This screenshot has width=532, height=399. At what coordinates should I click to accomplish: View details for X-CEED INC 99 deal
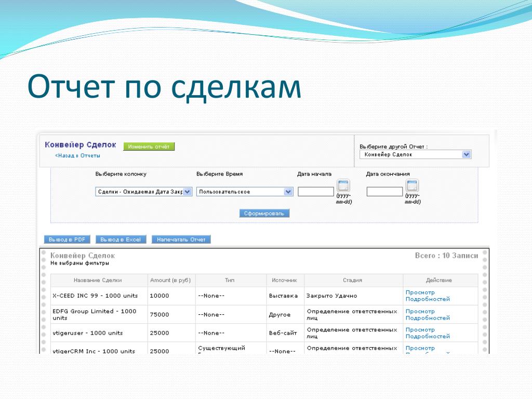pyautogui.click(x=428, y=296)
